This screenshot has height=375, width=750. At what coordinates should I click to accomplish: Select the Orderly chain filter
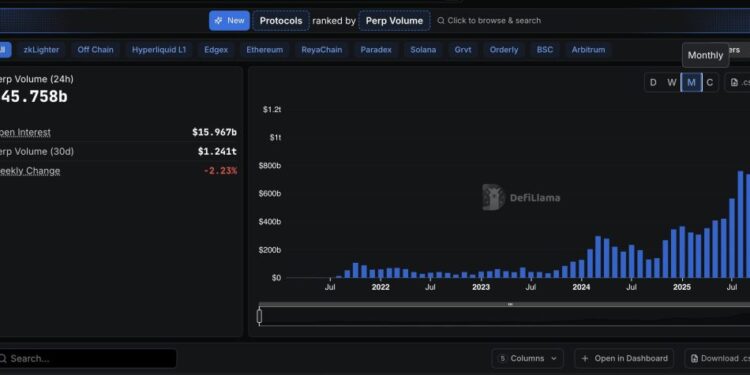[504, 50]
